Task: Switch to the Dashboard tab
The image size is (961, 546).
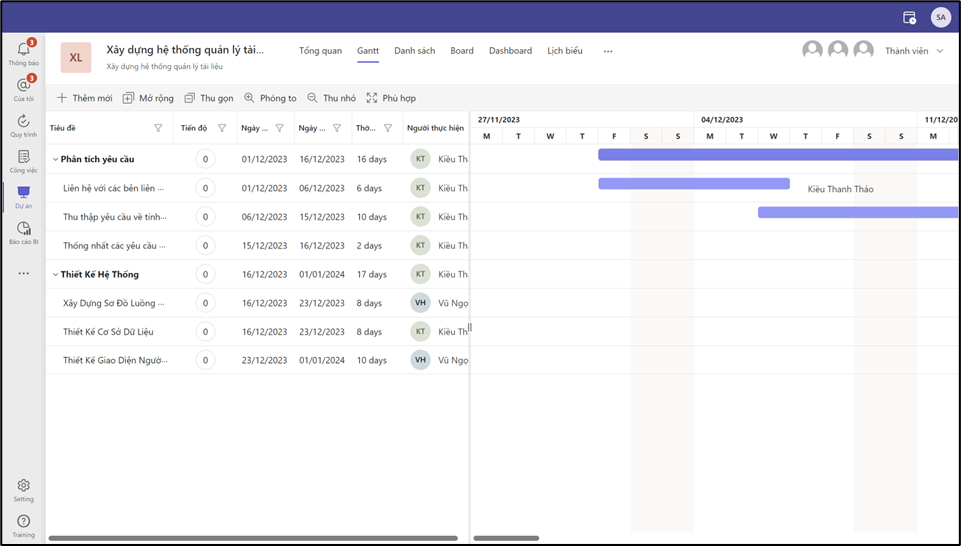Action: (510, 51)
